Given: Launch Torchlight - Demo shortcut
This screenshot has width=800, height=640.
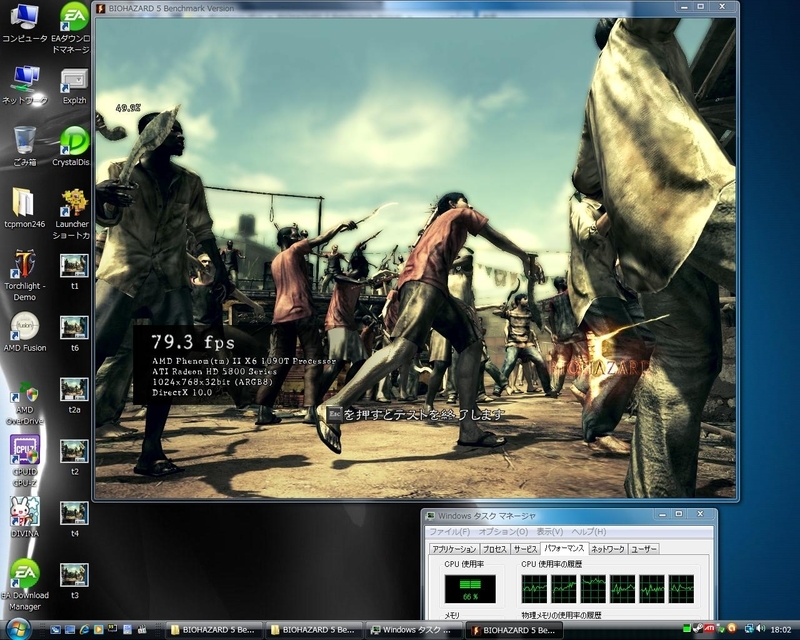Looking at the screenshot, I should click(24, 276).
